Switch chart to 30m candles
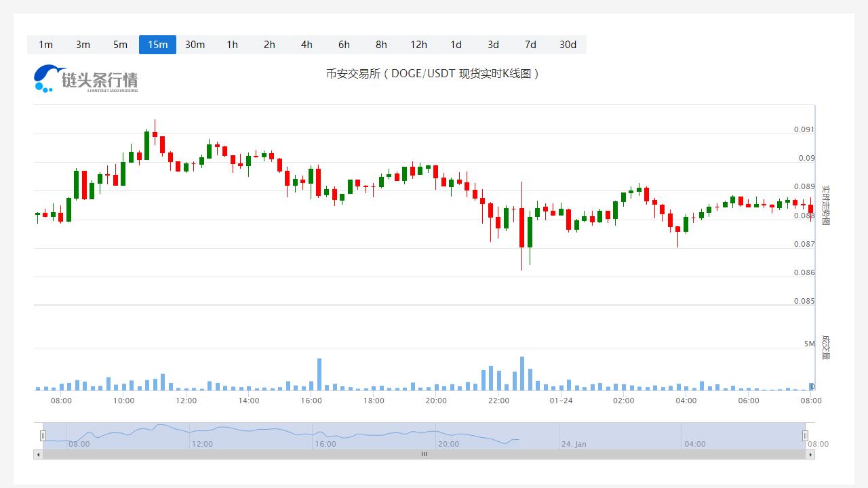The width and height of the screenshot is (868, 488). [x=195, y=45]
